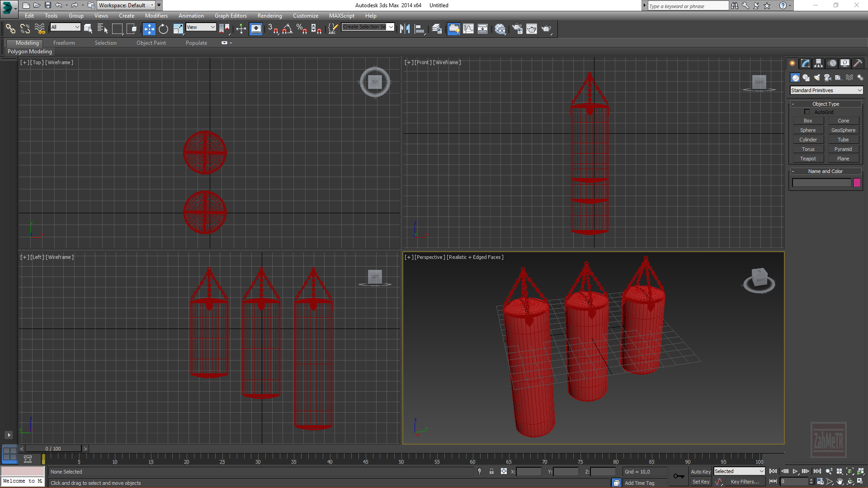
Task: Collapse the Object Type rollout
Action: (826, 104)
